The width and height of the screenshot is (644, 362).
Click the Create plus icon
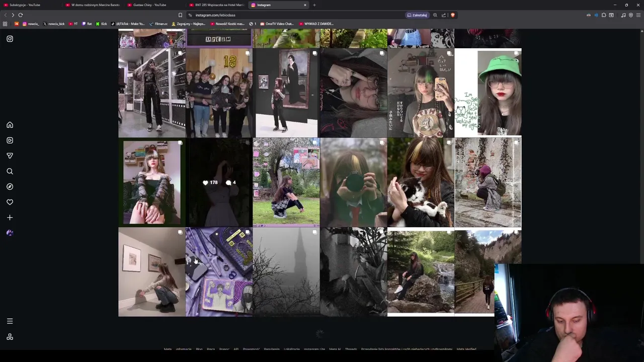pos(10,218)
